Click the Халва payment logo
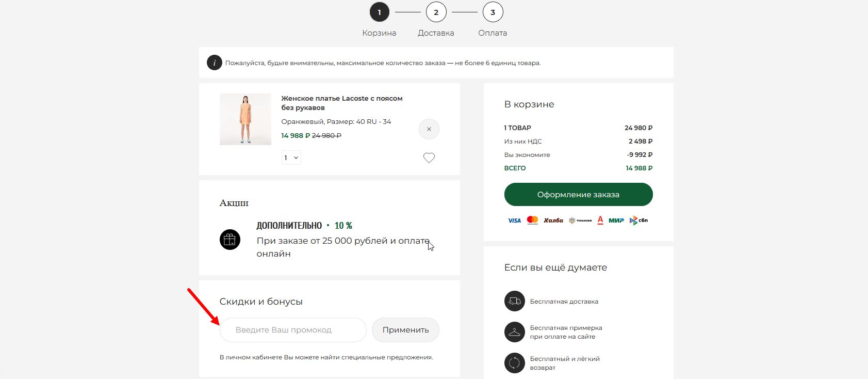868x379 pixels. [x=553, y=220]
